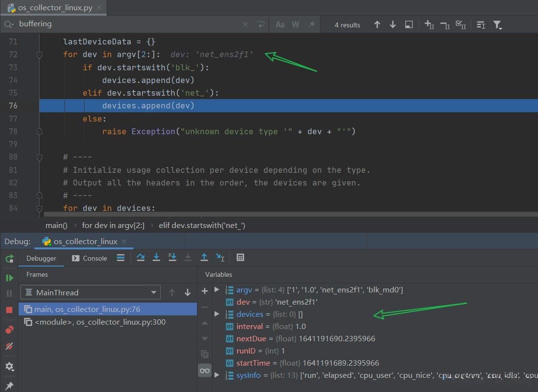Open the MainThread dropdown

click(x=90, y=292)
